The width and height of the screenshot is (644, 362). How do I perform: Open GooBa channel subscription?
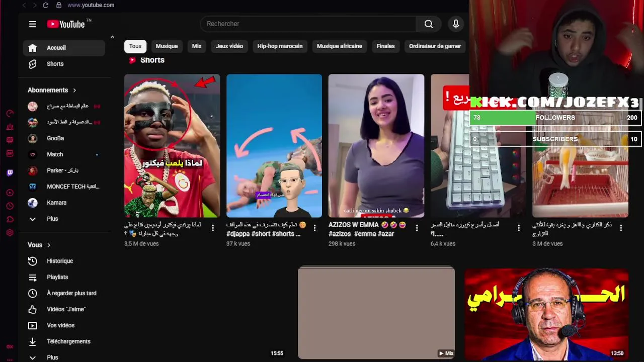[x=64, y=138]
